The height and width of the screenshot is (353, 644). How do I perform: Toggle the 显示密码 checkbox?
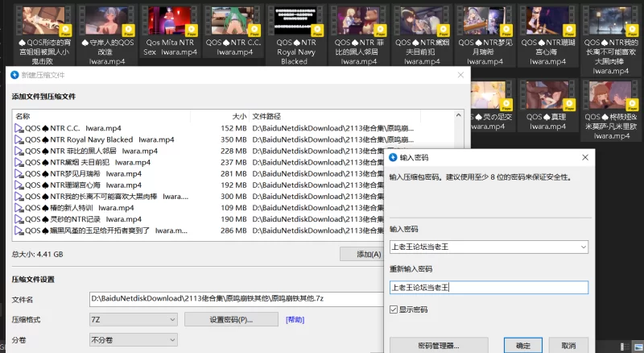pos(394,309)
